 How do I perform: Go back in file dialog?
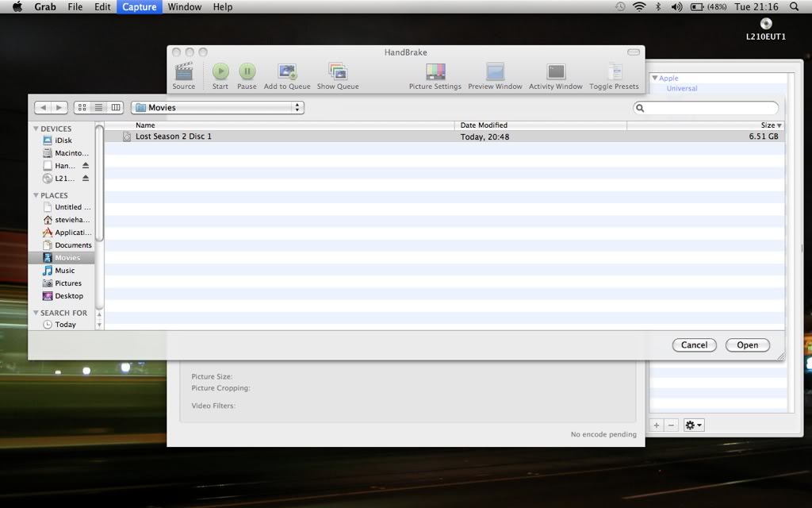[x=43, y=107]
